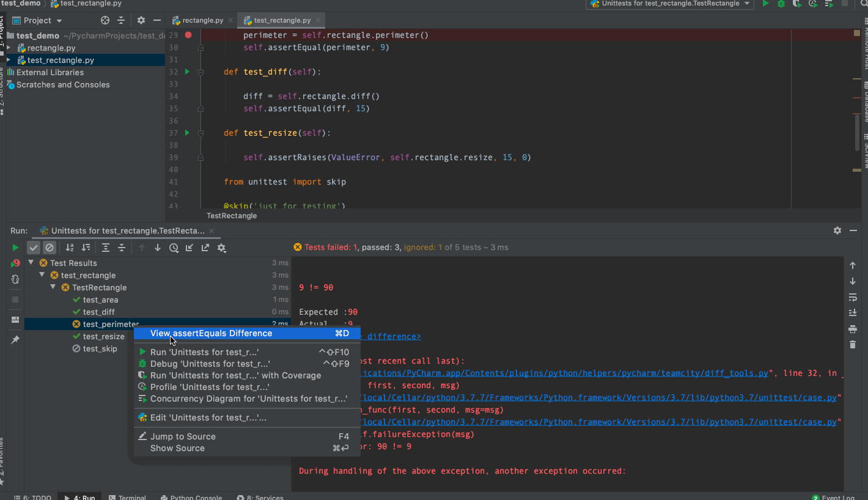The height and width of the screenshot is (500, 868).
Task: Toggle auto-test rerun icon
Action: click(x=15, y=279)
